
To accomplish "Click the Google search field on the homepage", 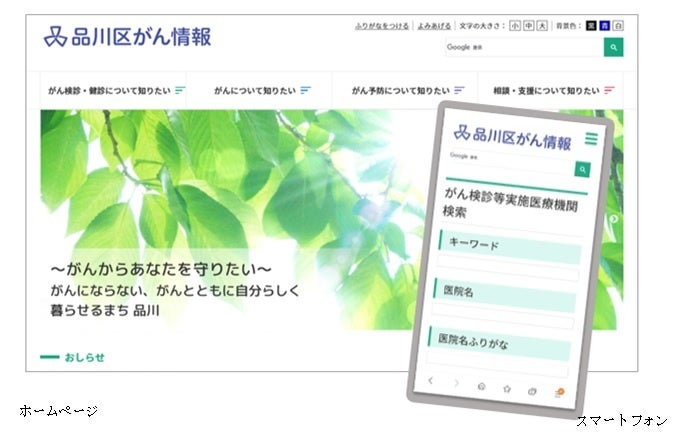I will 524,47.
